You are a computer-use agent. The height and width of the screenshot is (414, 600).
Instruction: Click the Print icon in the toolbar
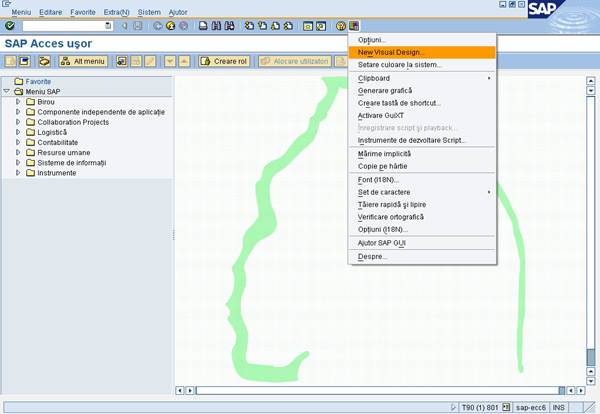203,26
